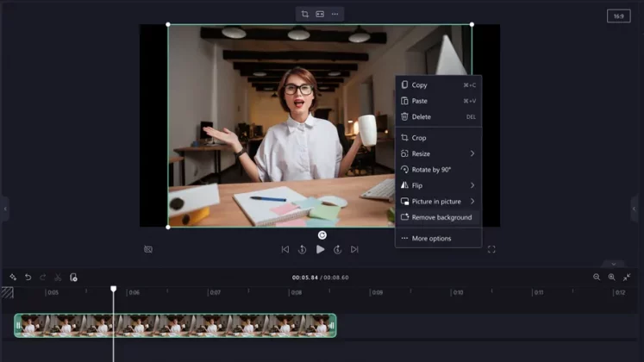
Task: Expand the Flip submenu
Action: click(x=438, y=185)
